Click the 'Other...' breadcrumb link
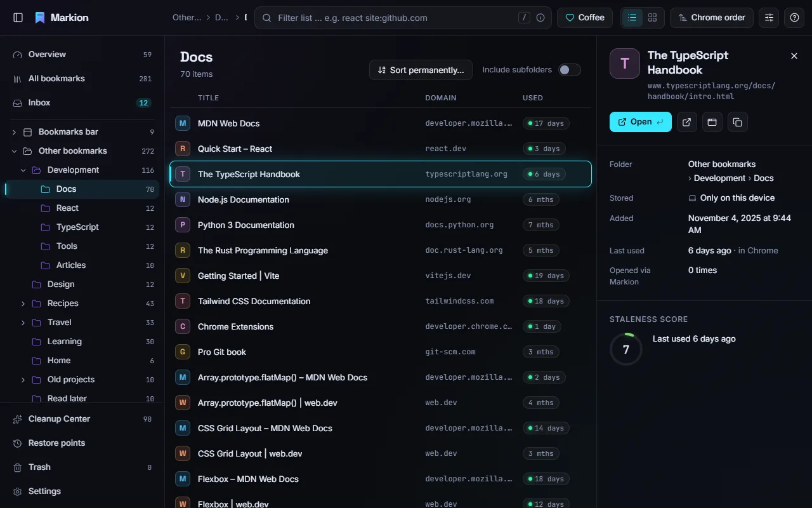Image resolution: width=812 pixels, height=508 pixels. tap(187, 18)
